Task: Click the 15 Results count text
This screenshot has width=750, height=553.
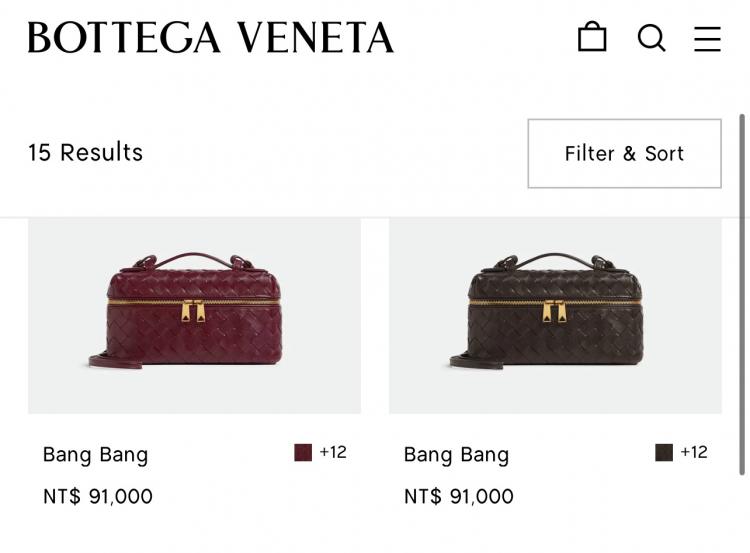Action: (x=85, y=153)
